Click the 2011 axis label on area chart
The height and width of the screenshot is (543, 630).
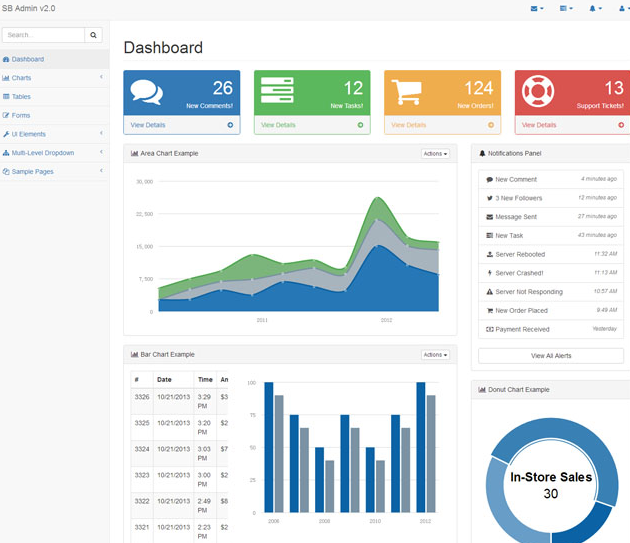click(262, 320)
